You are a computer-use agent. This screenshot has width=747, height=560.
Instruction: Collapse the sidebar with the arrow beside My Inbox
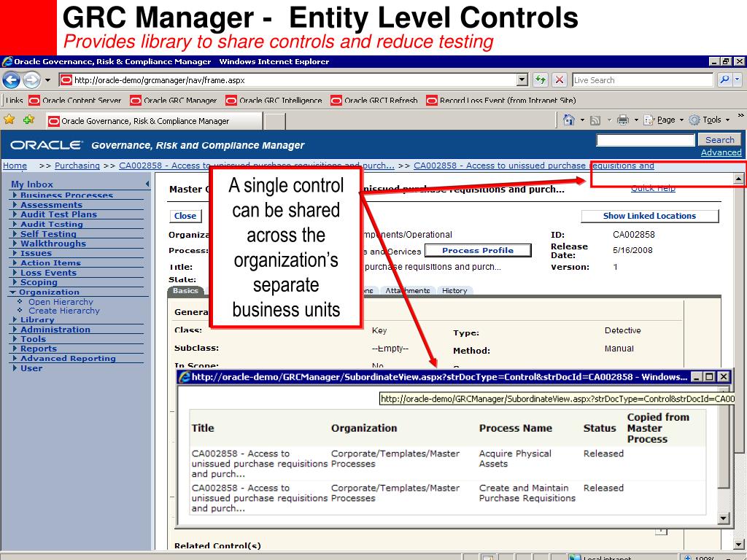pyautogui.click(x=147, y=184)
